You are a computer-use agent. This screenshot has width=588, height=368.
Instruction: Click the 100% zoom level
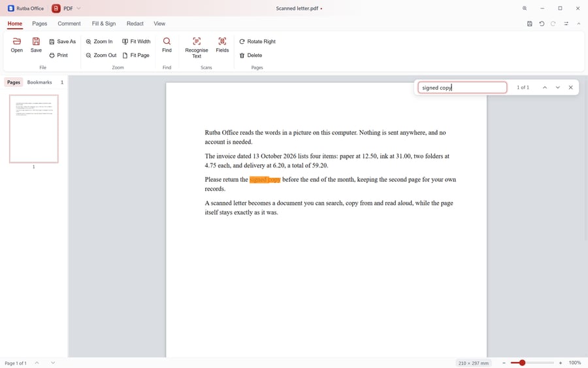pyautogui.click(x=574, y=363)
